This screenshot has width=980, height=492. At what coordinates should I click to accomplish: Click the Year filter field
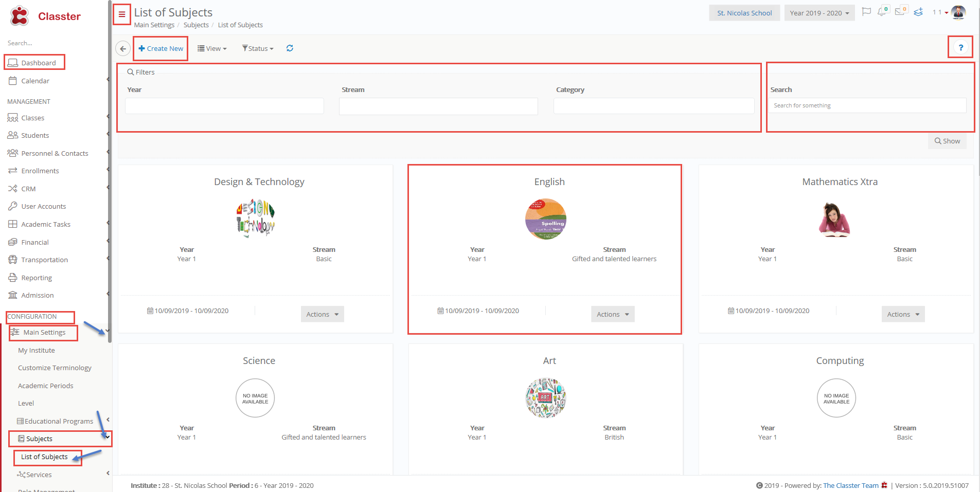pos(224,106)
